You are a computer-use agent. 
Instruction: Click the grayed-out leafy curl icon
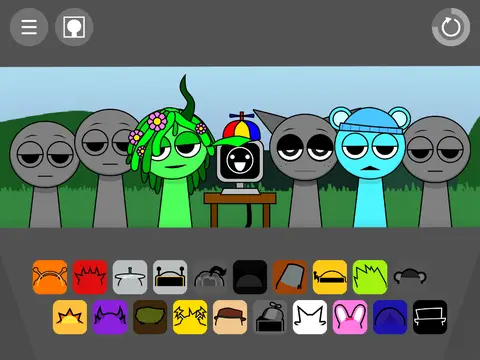[210, 277]
